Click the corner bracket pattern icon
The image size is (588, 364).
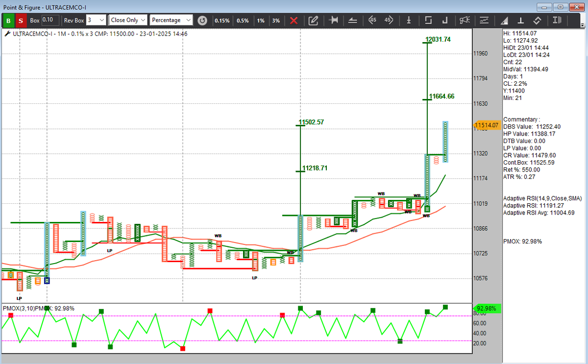point(445,21)
